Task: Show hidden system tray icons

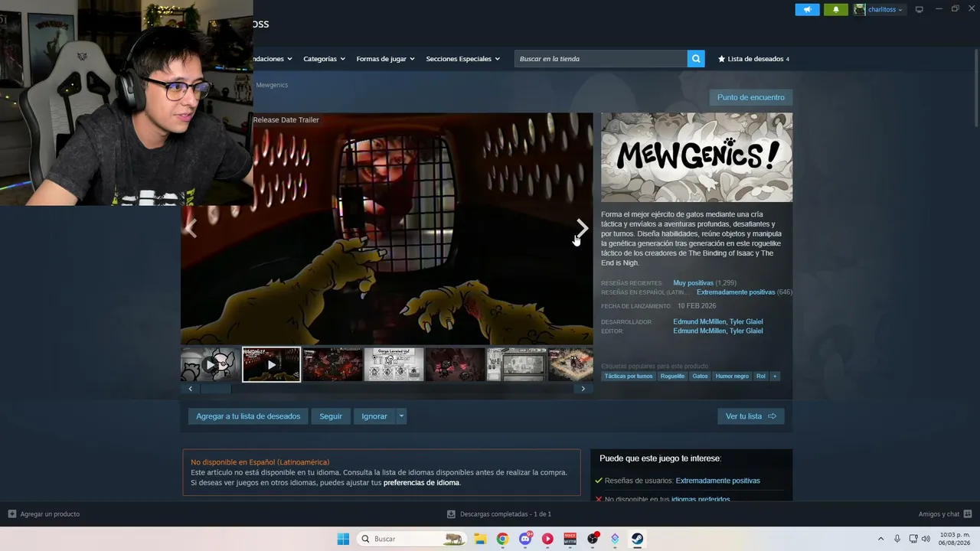Action: (x=880, y=539)
